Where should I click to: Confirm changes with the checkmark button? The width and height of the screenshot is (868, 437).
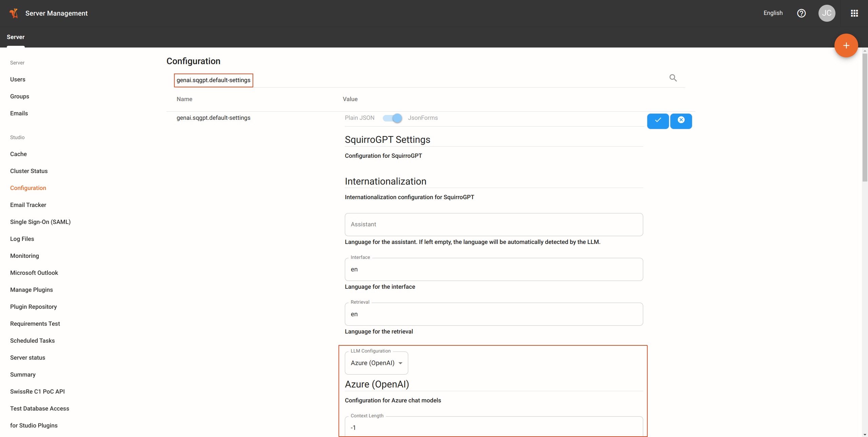click(x=658, y=121)
